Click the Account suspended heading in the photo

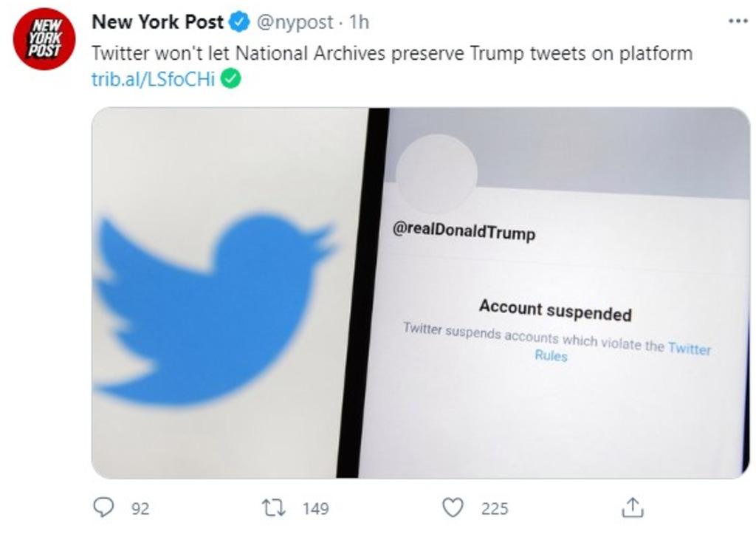coord(555,310)
